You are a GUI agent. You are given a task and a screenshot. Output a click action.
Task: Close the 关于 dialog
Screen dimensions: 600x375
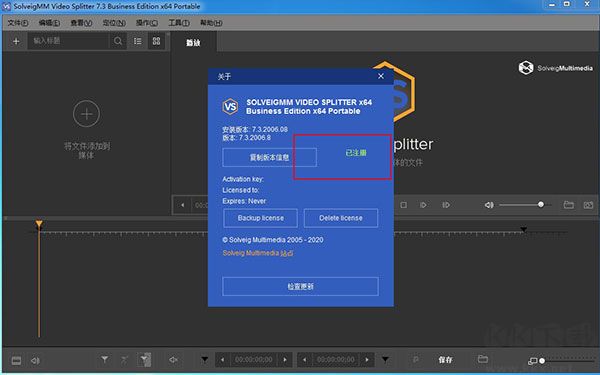[x=381, y=76]
